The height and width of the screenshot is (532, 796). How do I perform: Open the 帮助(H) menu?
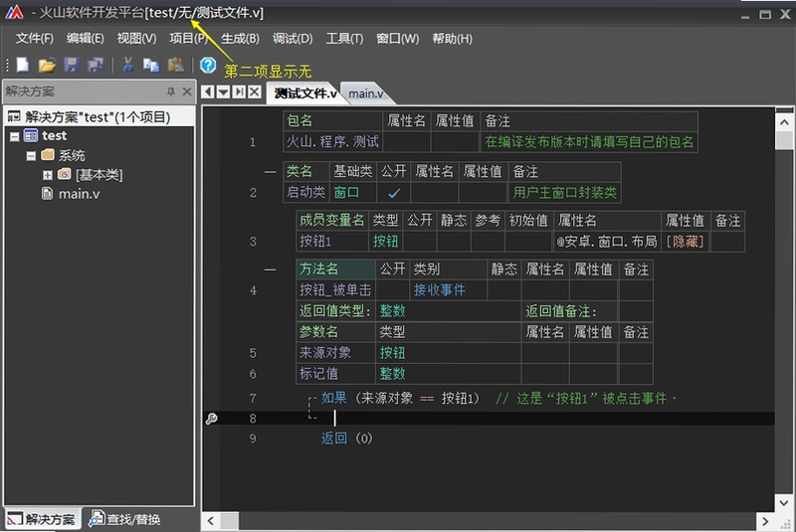[452, 39]
